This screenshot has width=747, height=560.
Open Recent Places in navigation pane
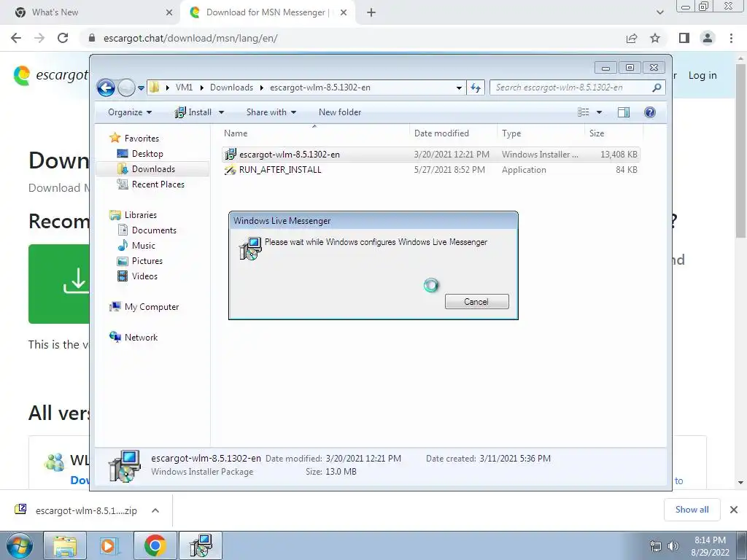point(158,184)
